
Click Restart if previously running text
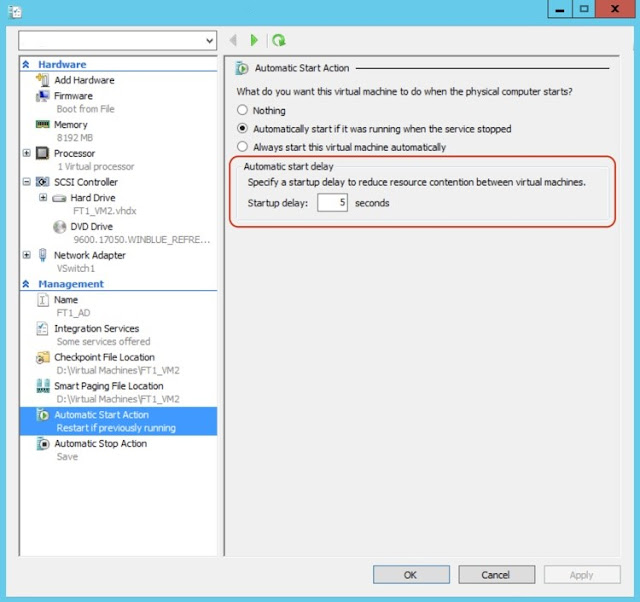116,428
